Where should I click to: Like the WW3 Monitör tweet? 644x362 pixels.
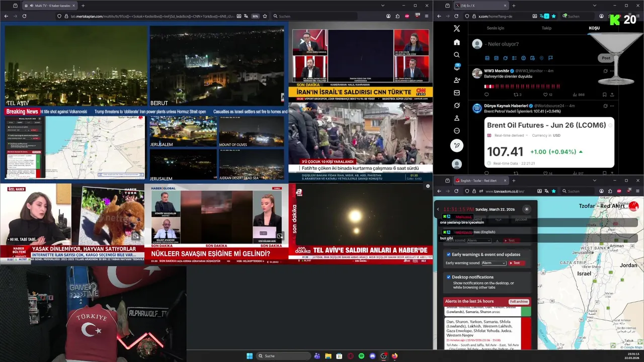pos(545,95)
